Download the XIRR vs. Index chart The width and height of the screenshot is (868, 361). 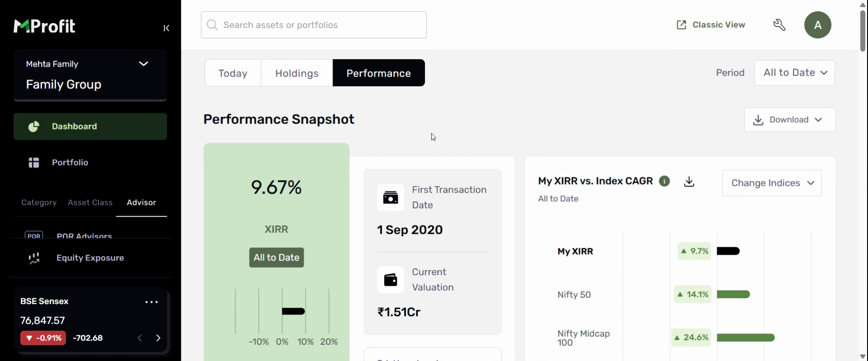(x=689, y=182)
